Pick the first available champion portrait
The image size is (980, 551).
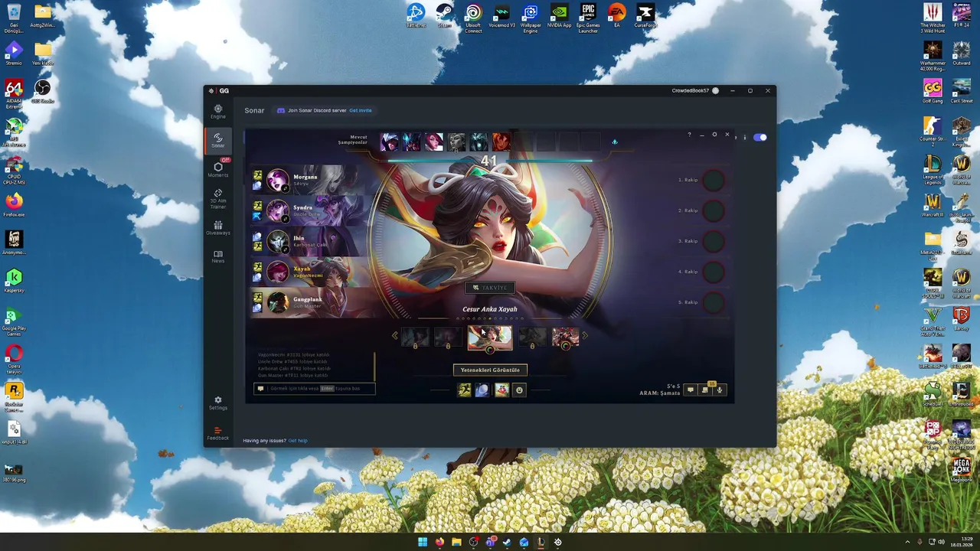point(390,142)
